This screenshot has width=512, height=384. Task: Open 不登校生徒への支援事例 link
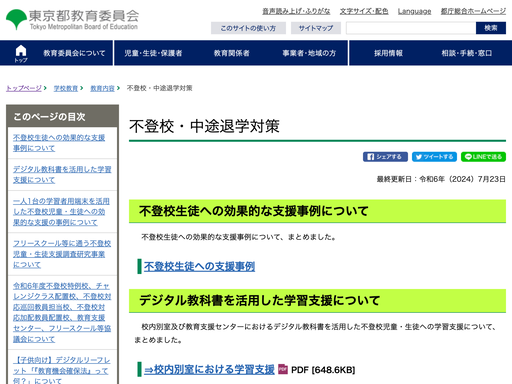[199, 266]
